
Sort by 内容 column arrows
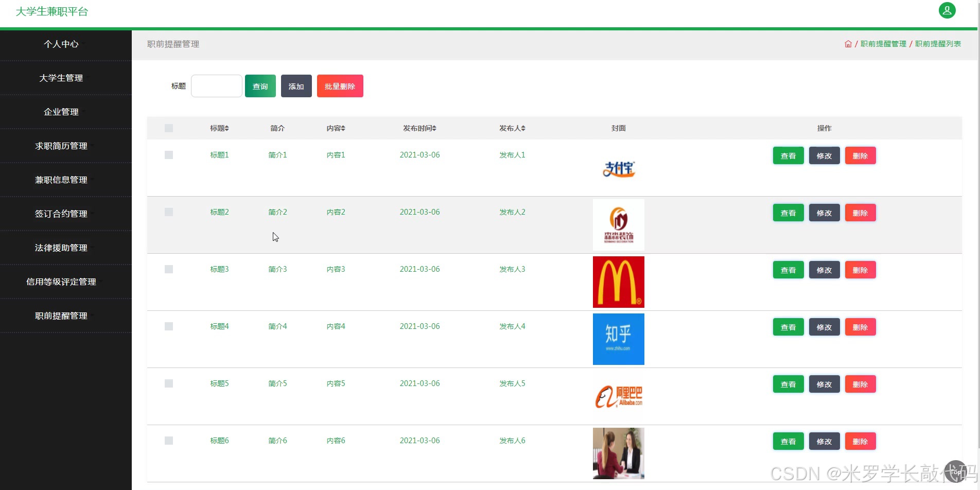click(343, 128)
